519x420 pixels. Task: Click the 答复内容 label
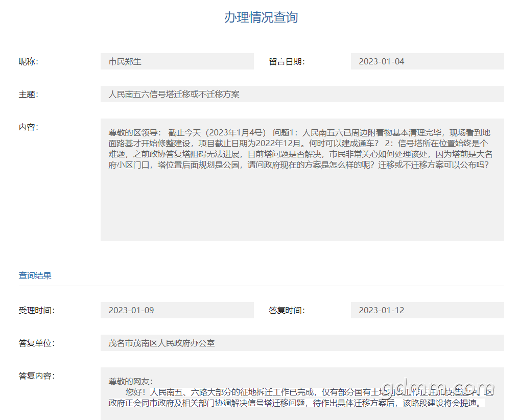pyautogui.click(x=37, y=376)
